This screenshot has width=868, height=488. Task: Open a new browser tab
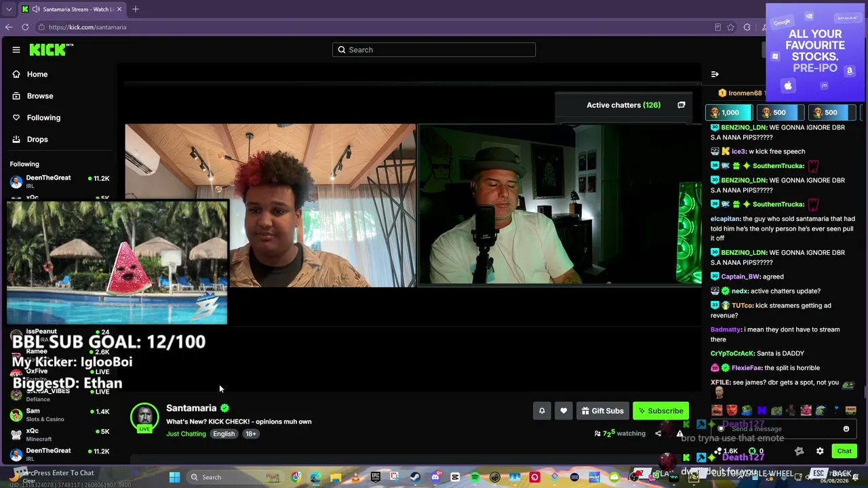pos(136,9)
